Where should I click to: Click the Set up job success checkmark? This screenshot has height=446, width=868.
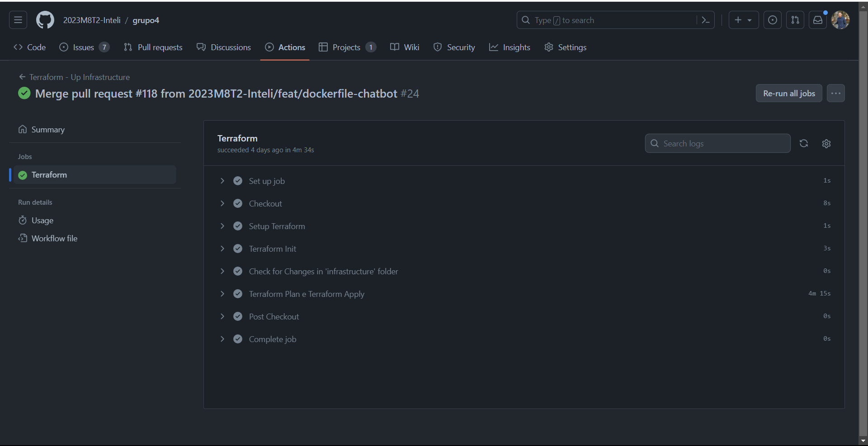click(238, 181)
